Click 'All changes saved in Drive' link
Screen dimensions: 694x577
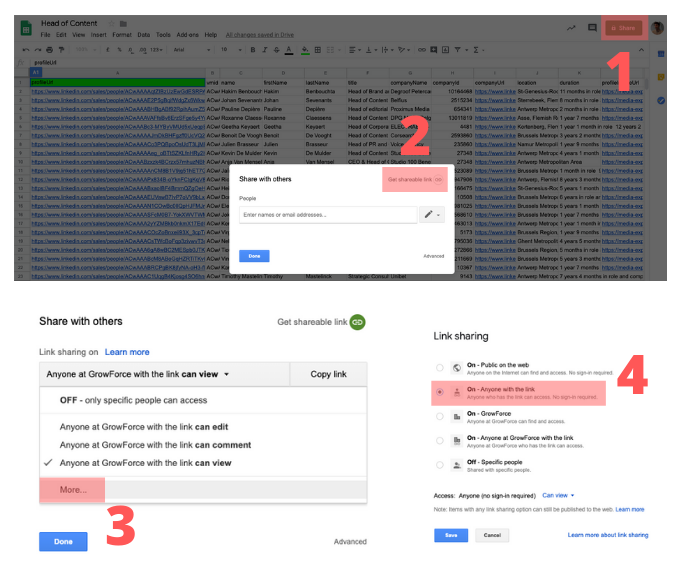260,35
